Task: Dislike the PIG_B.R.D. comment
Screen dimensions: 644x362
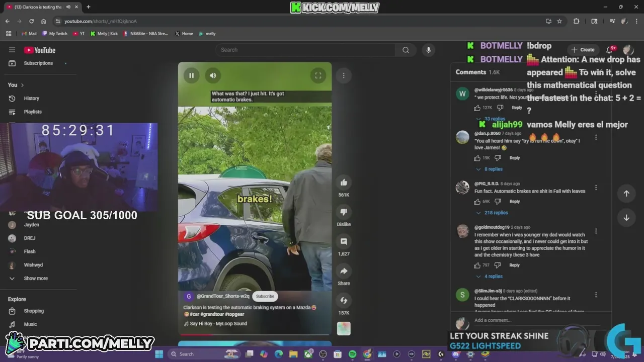Action: point(498,202)
